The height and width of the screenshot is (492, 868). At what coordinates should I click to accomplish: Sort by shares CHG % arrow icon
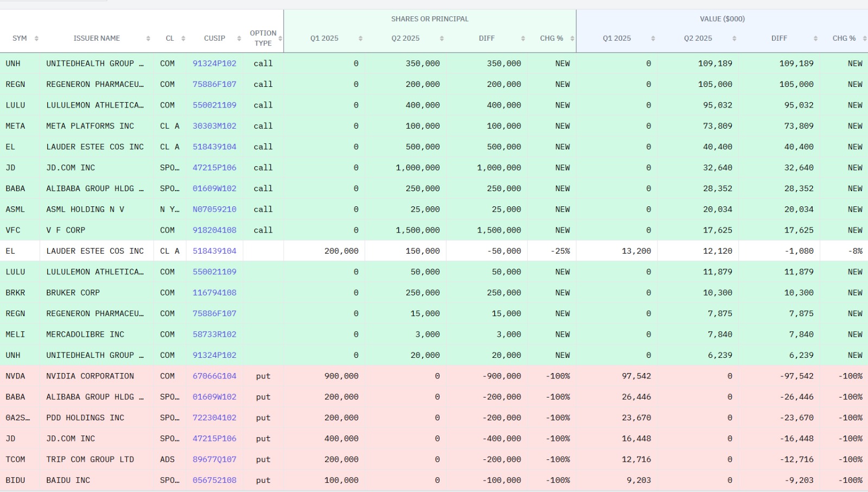tap(572, 39)
